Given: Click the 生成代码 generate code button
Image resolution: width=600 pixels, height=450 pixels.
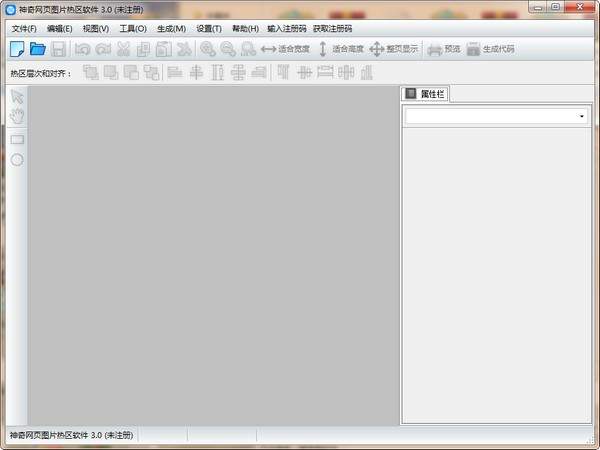Looking at the screenshot, I should [491, 49].
